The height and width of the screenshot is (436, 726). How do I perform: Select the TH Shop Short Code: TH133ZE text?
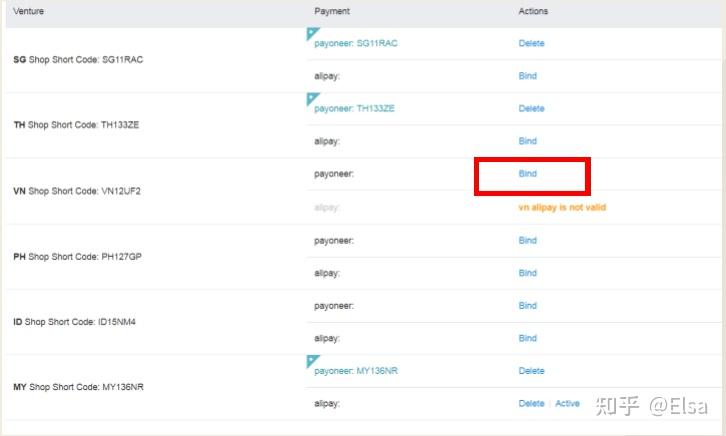pyautogui.click(x=76, y=125)
